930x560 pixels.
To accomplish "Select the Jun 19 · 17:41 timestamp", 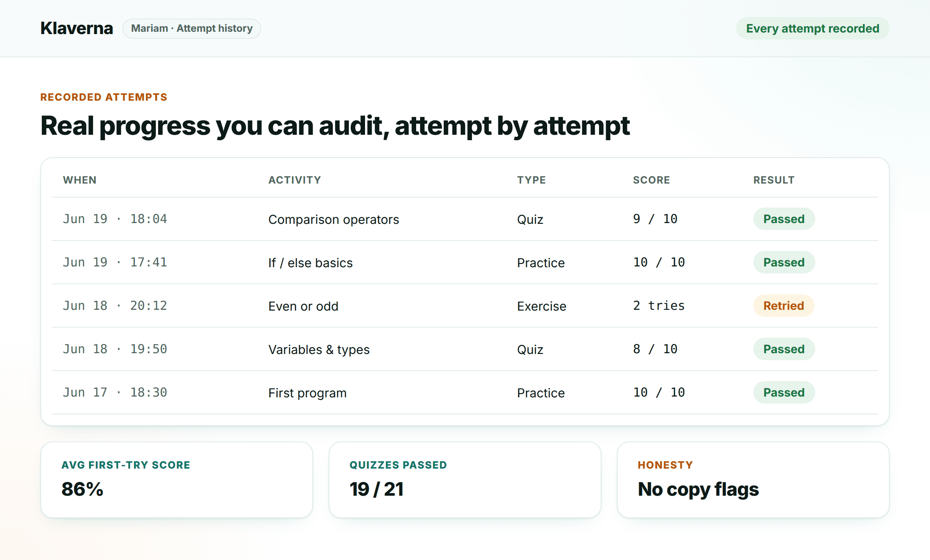I will tap(115, 262).
